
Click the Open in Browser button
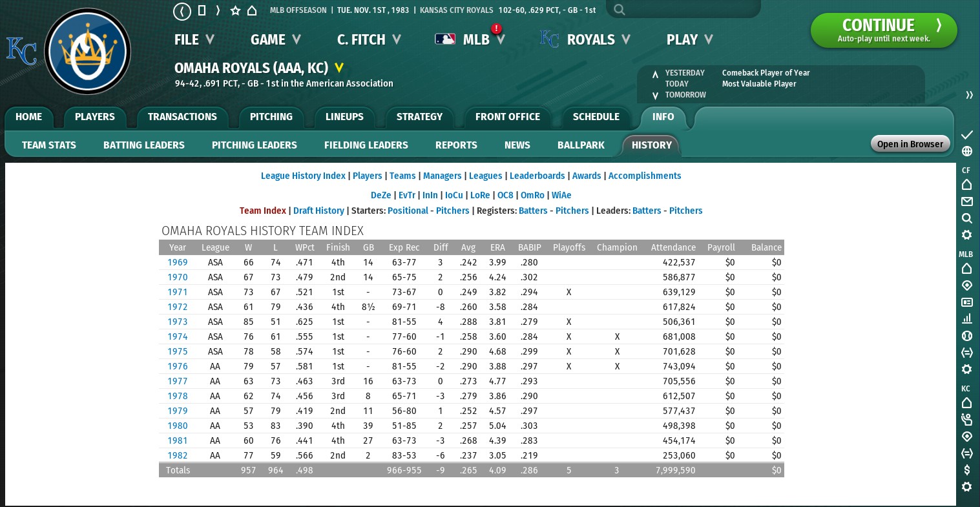(x=910, y=144)
